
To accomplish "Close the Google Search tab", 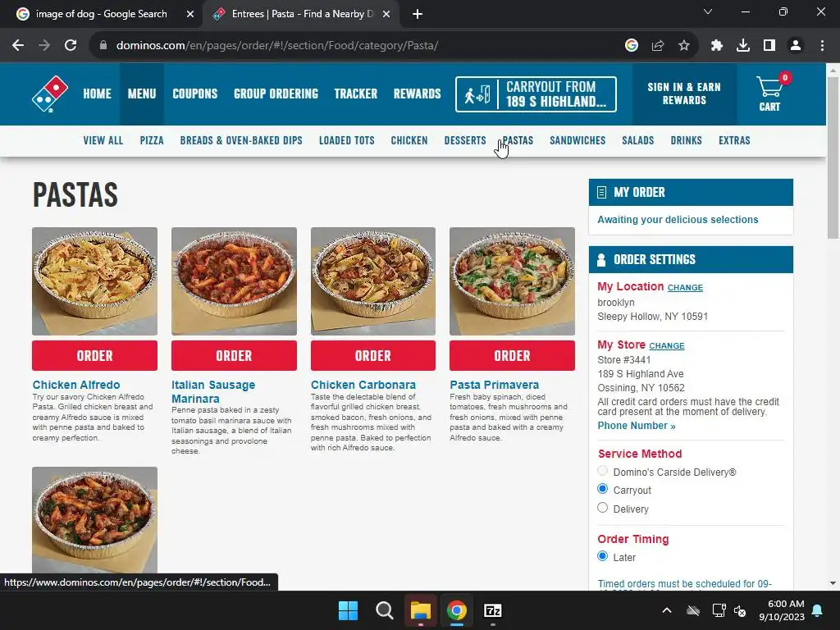I will click(x=190, y=14).
